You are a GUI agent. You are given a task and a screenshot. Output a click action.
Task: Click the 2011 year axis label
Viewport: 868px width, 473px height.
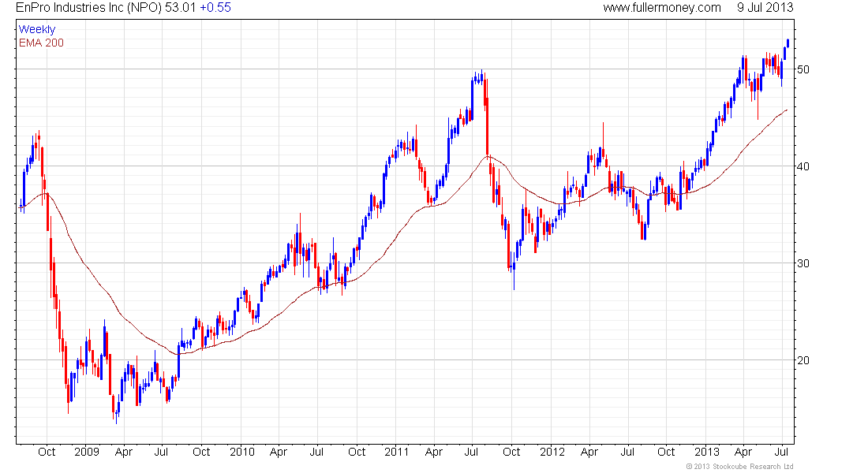tap(396, 452)
